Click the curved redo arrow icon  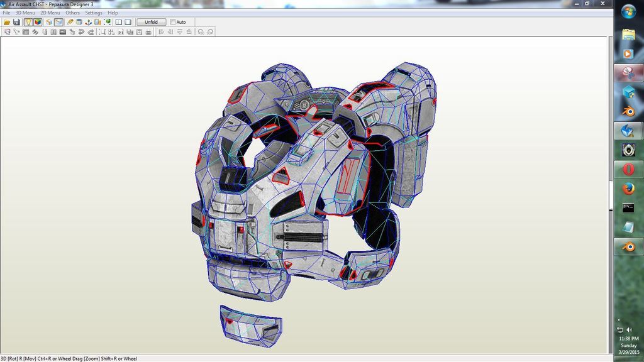click(91, 32)
